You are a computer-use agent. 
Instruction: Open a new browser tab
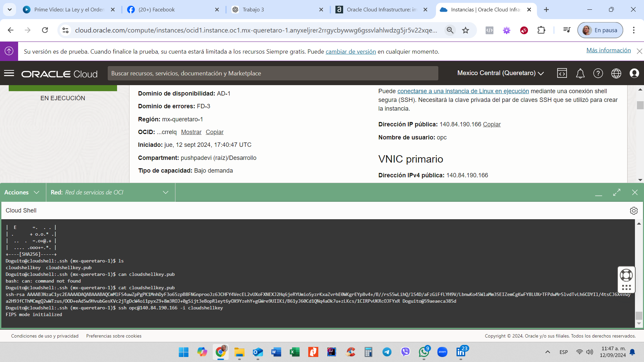point(546,10)
